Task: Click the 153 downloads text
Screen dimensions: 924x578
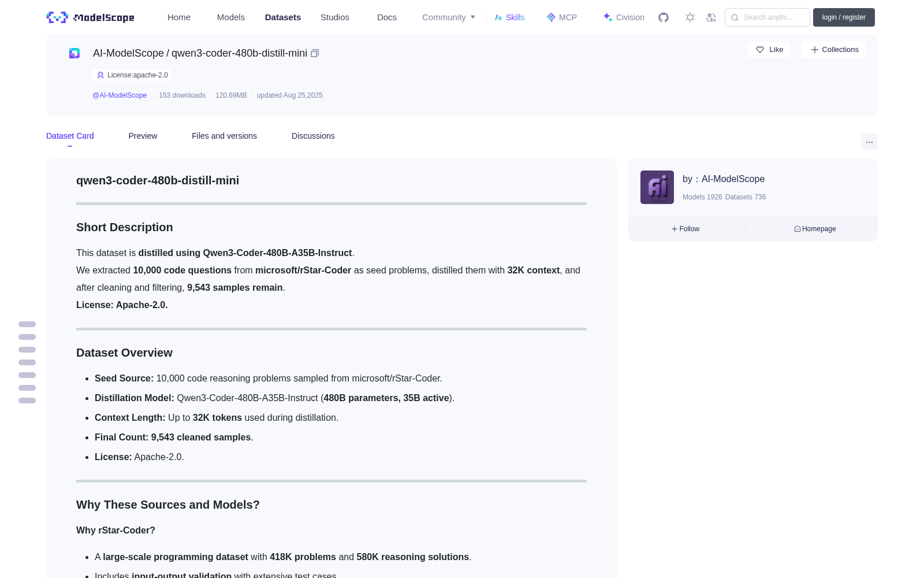Action: pos(182,95)
